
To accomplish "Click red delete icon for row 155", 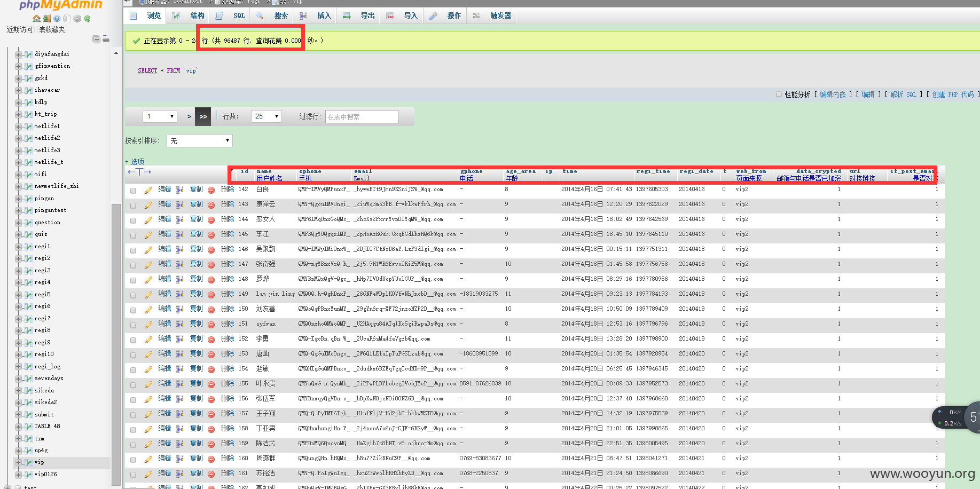I will click(x=211, y=384).
